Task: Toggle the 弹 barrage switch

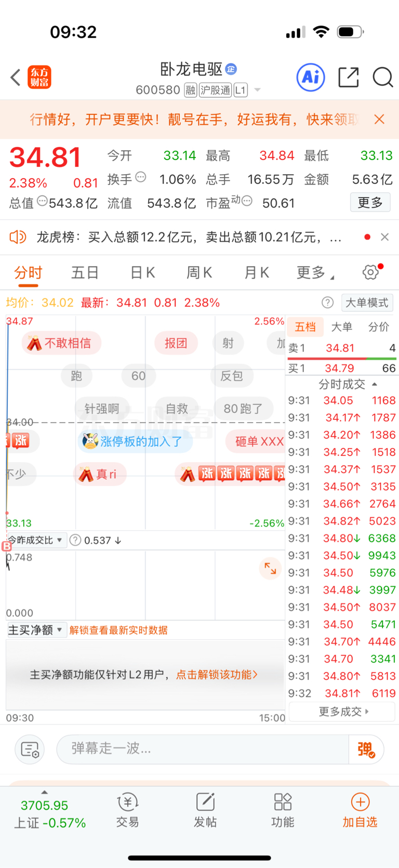Action: click(x=366, y=749)
